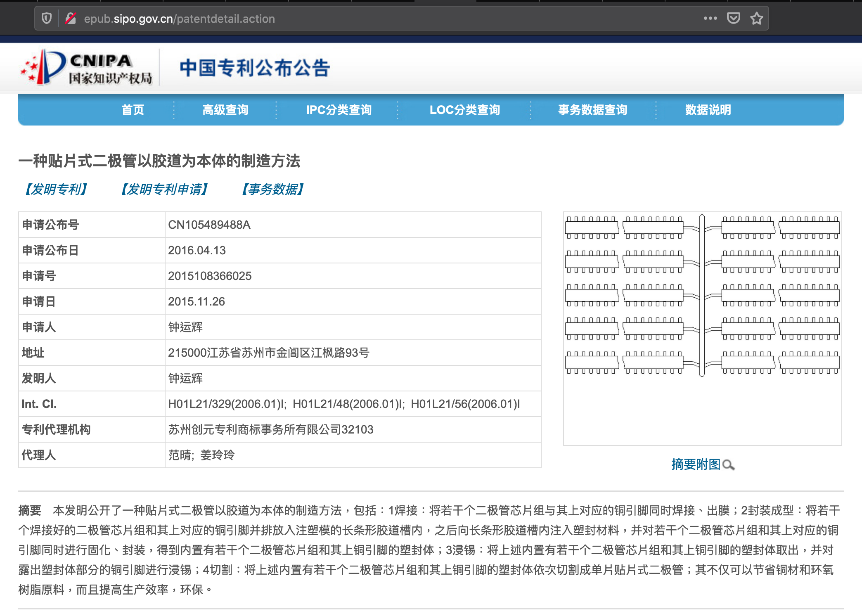Screen dimensions: 862x616
Task: Click agency 苏州创元专利商标事务所有限公司32103
Action: 271,429
